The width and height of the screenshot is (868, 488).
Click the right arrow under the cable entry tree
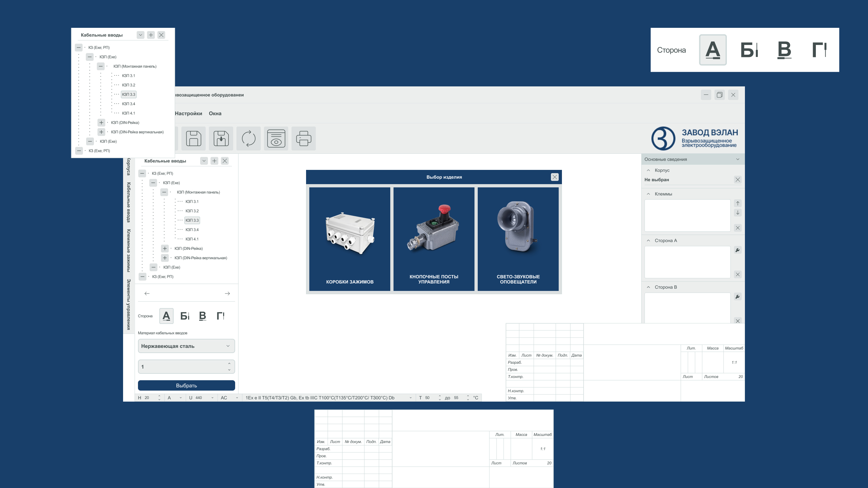[x=227, y=294]
